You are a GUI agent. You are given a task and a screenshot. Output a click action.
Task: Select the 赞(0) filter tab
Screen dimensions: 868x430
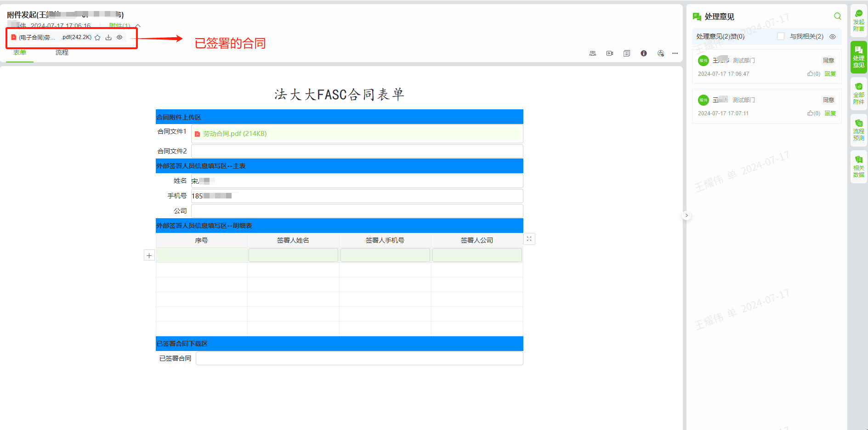(738, 36)
